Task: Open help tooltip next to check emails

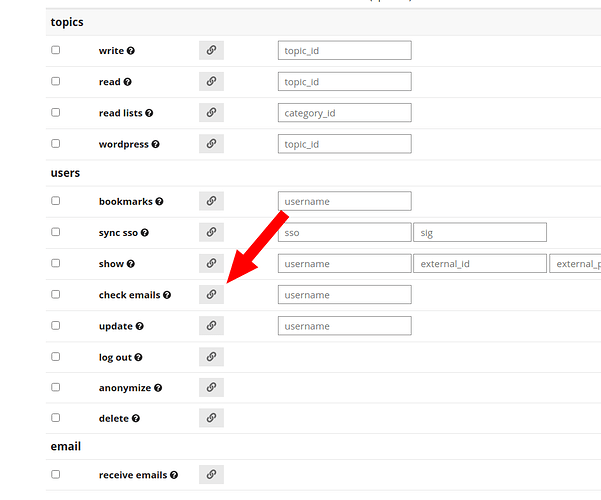Action: pyautogui.click(x=167, y=295)
